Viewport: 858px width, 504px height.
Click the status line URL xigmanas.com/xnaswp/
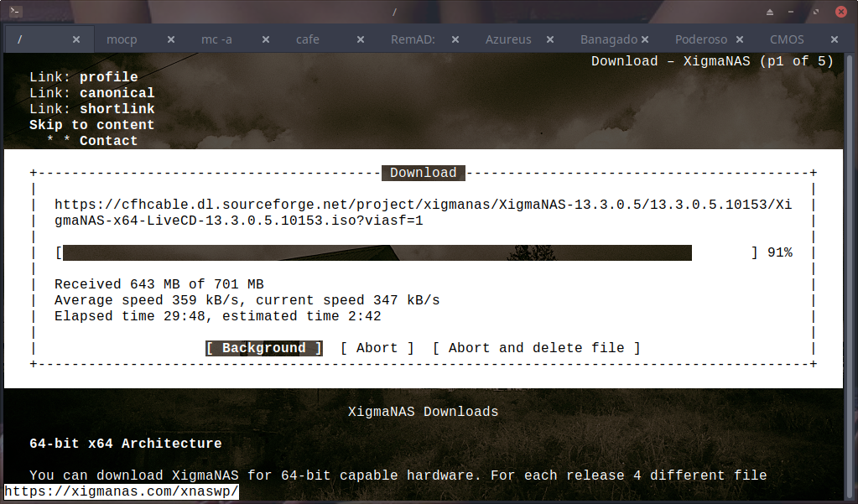pyautogui.click(x=122, y=491)
